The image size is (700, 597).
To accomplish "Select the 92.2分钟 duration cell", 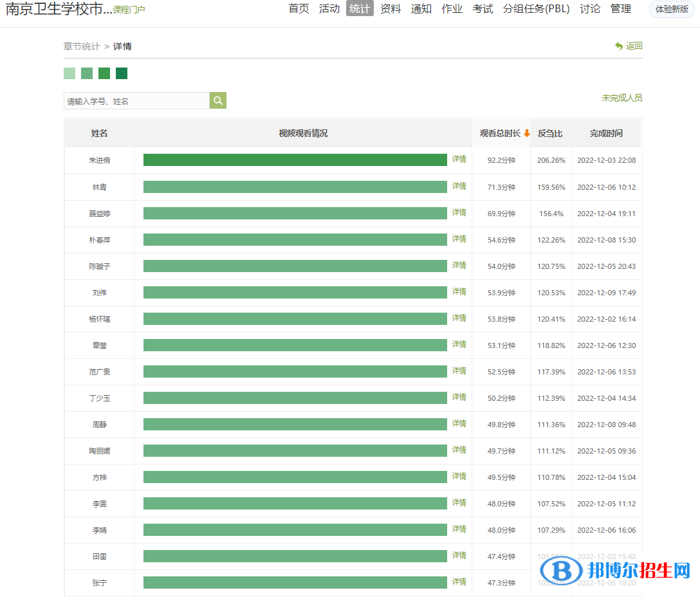I will coord(501,160).
